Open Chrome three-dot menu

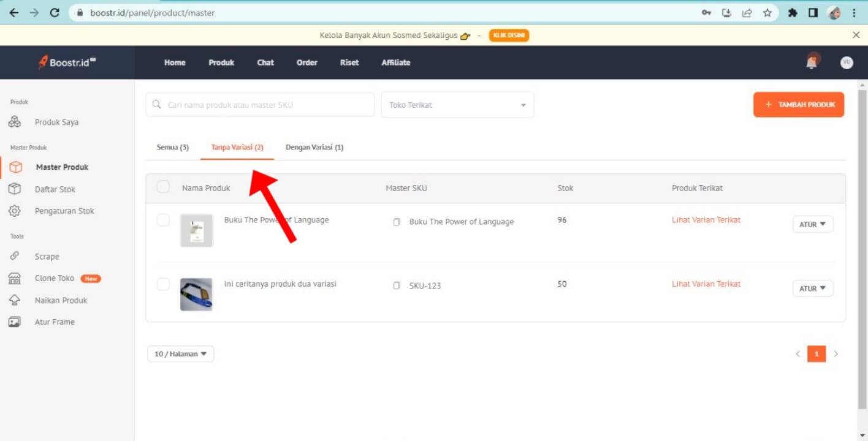click(855, 12)
